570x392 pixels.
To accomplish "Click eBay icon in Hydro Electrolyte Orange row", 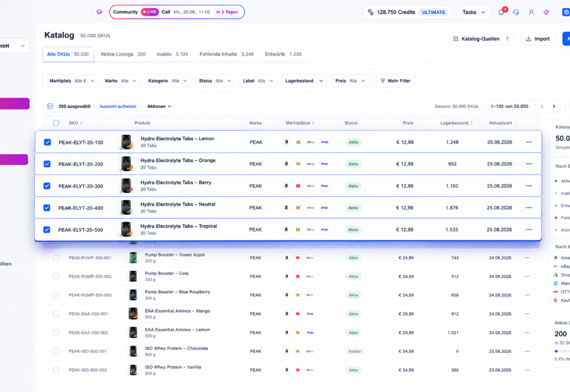I will (311, 164).
